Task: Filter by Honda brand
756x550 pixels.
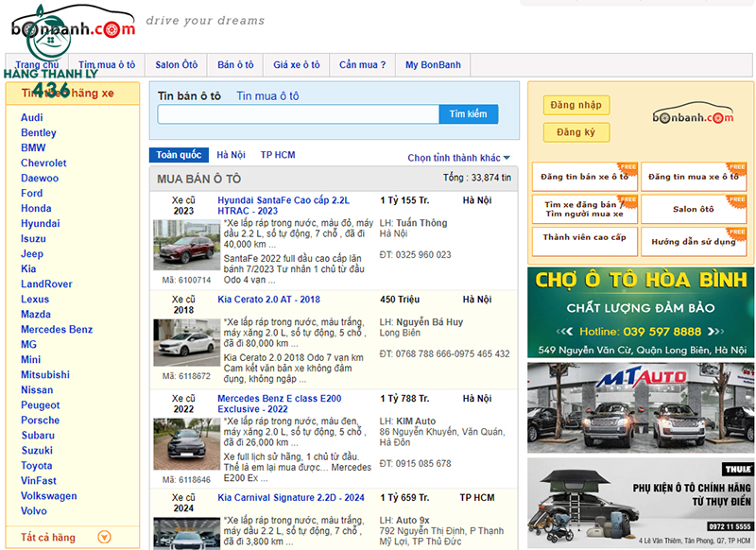Action: tap(36, 208)
